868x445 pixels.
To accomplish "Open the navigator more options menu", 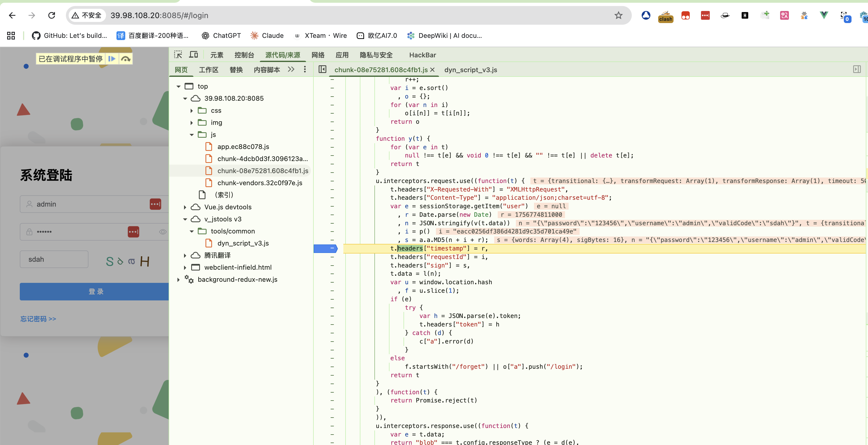I will coord(305,69).
